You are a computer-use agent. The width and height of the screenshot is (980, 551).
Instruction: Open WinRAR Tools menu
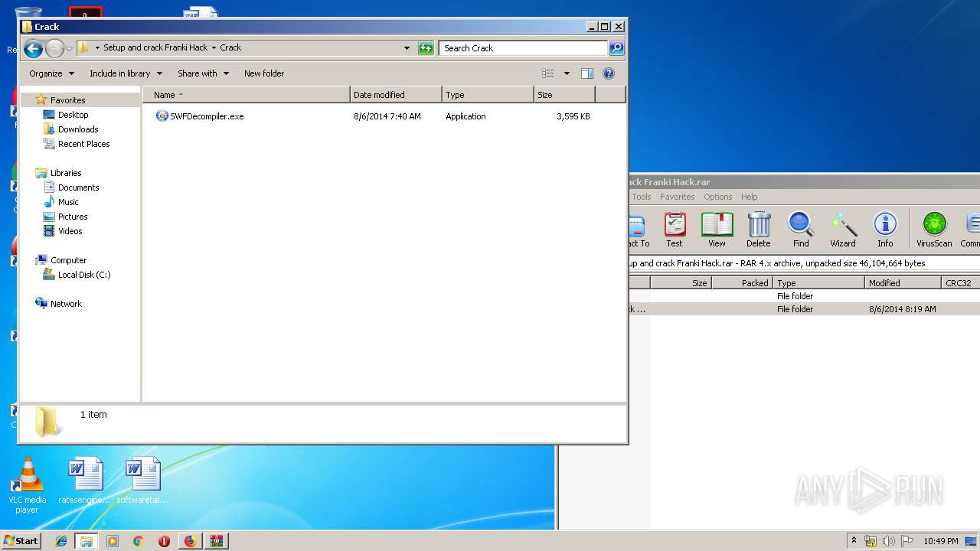(642, 197)
